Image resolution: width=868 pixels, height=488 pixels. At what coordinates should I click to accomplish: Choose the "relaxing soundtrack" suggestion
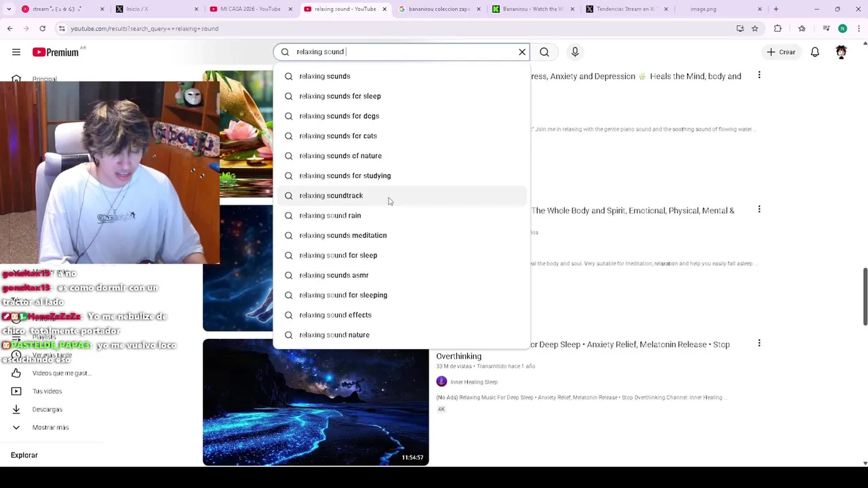[401, 195]
